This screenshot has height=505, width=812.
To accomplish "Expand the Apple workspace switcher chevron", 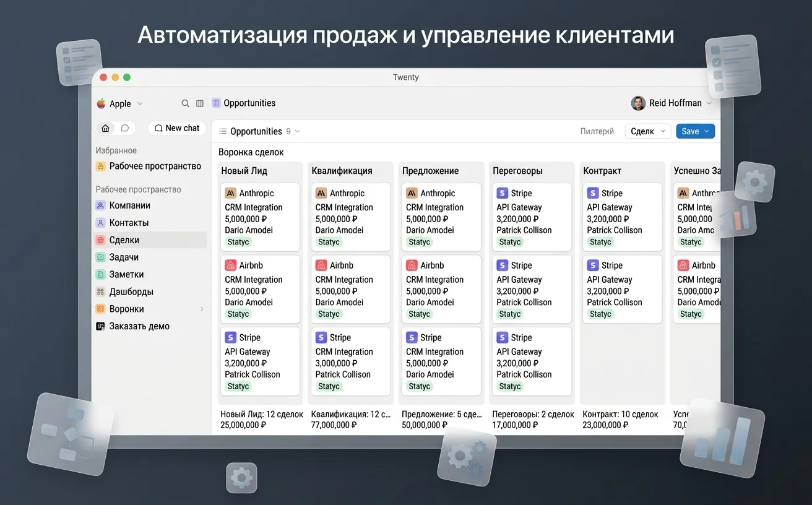I will (140, 104).
